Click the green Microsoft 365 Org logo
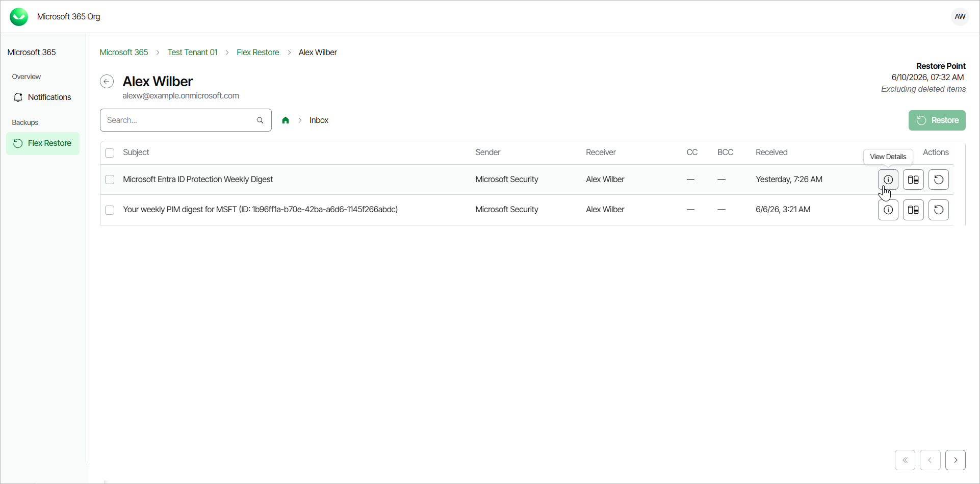The image size is (980, 484). click(x=19, y=17)
